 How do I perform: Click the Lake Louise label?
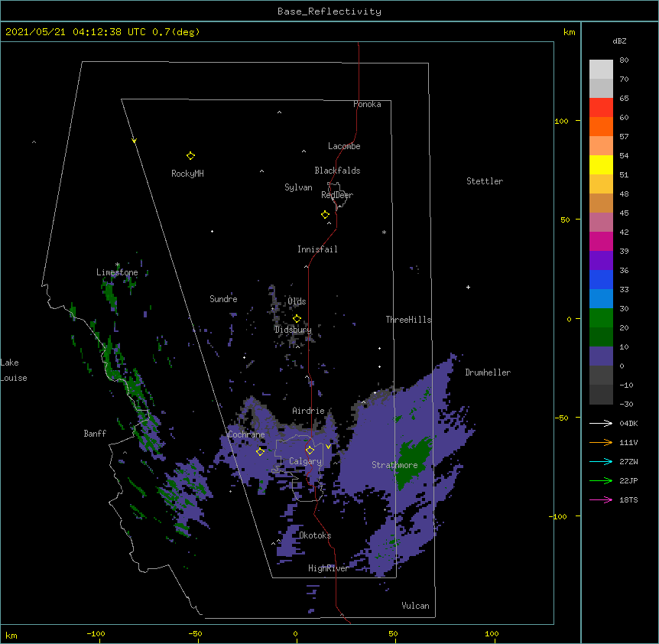coord(14,370)
